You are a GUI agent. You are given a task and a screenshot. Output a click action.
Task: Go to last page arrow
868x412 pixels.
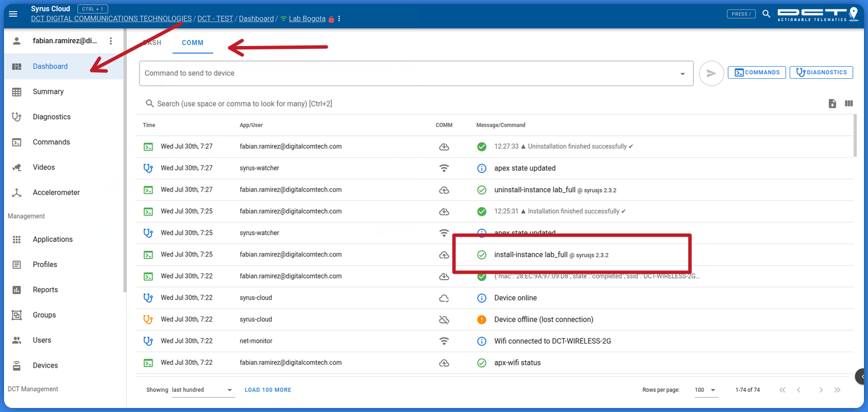tap(837, 390)
